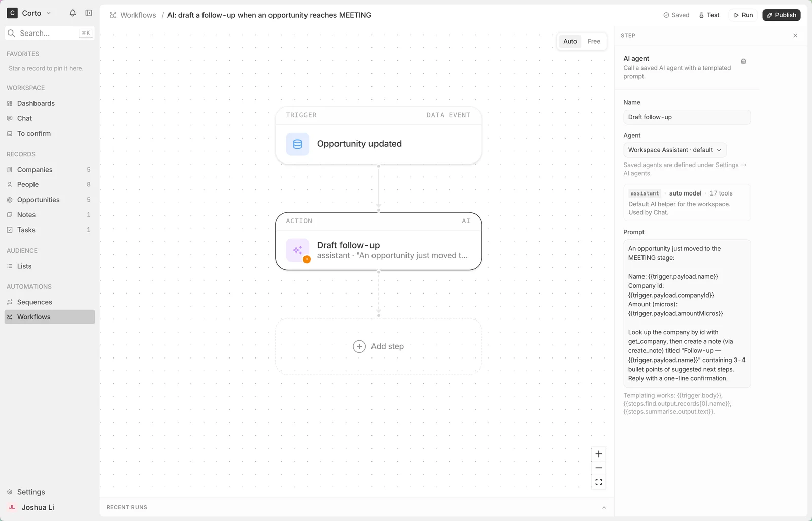
Task: Open the notifications bell
Action: (73, 13)
